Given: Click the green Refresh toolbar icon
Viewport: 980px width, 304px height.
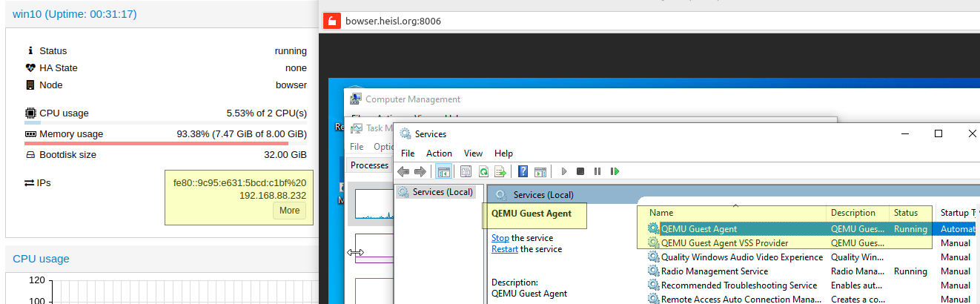Looking at the screenshot, I should pyautogui.click(x=483, y=171).
